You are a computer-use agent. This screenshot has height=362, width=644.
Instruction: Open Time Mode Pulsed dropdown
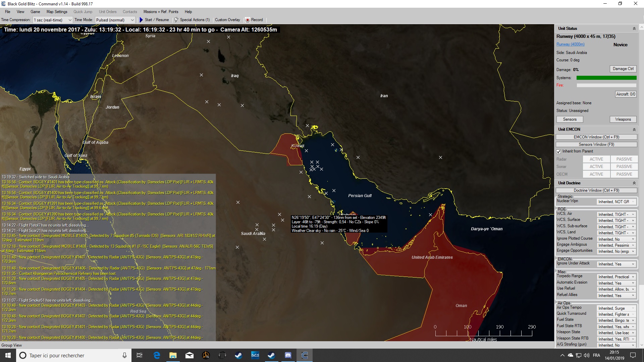[115, 20]
